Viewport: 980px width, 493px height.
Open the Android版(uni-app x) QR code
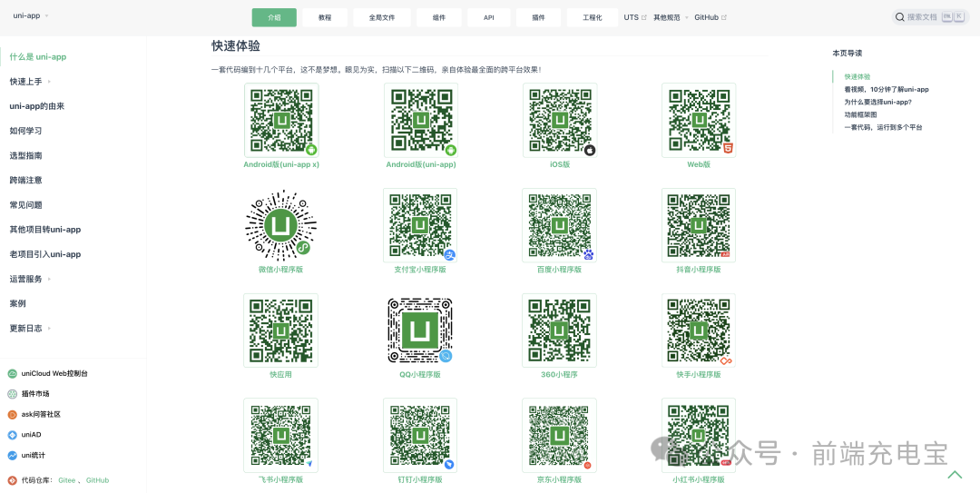coord(281,120)
